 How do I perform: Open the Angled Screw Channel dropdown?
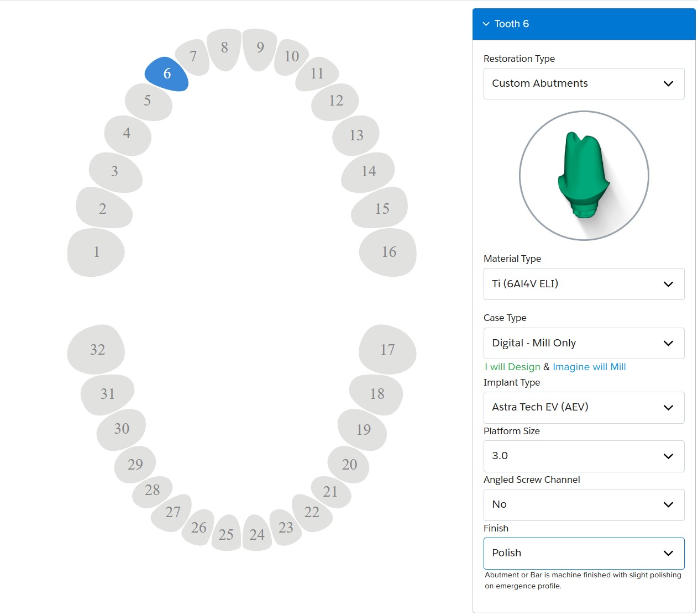584,504
